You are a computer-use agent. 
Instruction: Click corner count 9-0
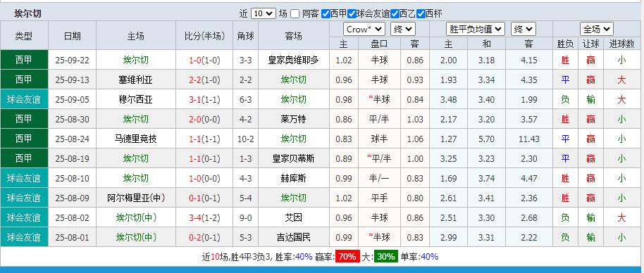point(246,217)
